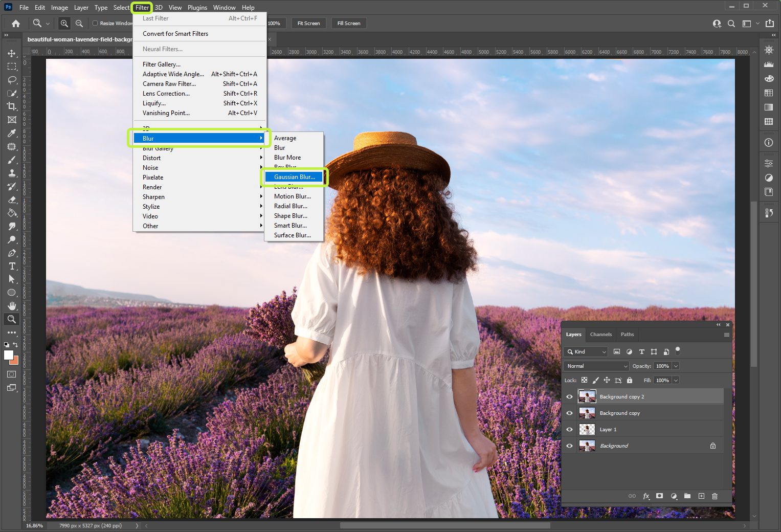Screen dimensions: 781x532
Task: Hide the Background copy layer
Action: click(569, 413)
